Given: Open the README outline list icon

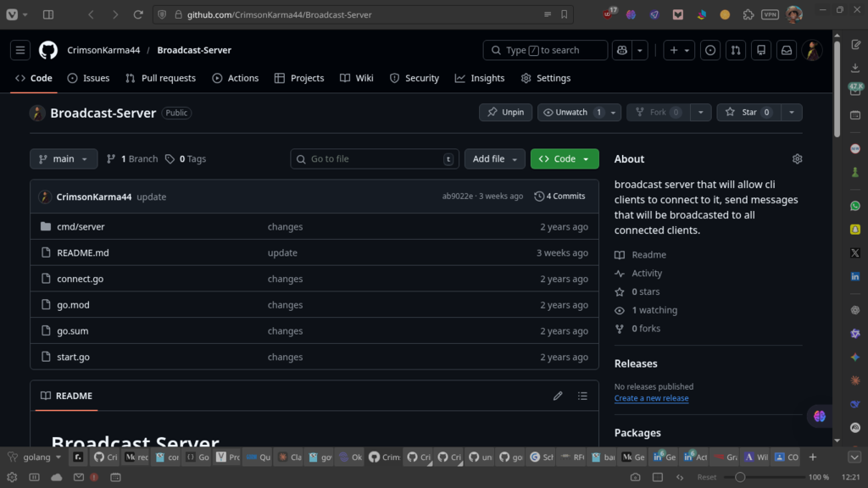Looking at the screenshot, I should click(582, 396).
